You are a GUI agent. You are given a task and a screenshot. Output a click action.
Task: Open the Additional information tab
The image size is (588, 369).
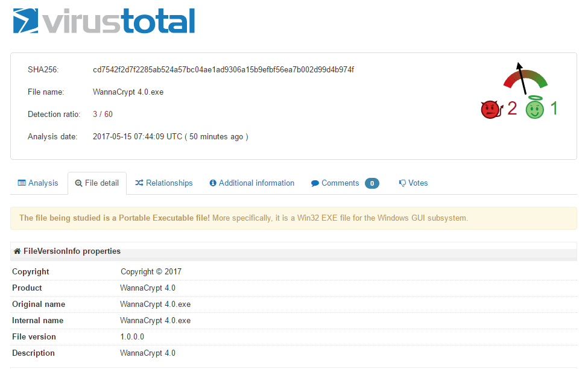(x=252, y=183)
